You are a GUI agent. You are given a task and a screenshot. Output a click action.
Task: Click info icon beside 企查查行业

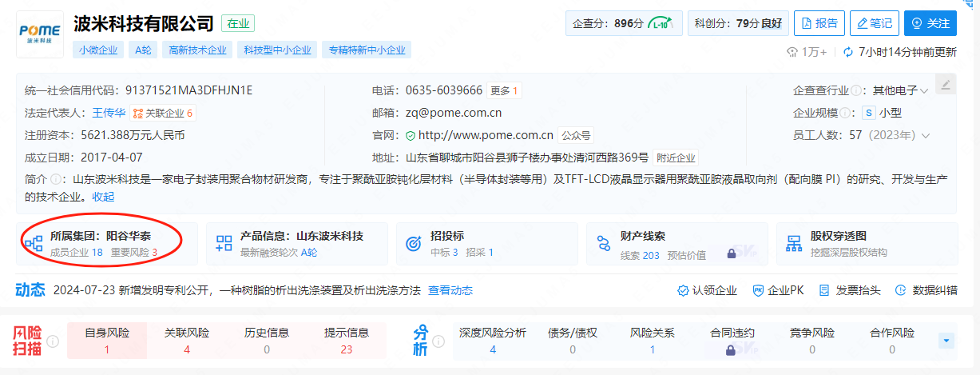coord(855,90)
